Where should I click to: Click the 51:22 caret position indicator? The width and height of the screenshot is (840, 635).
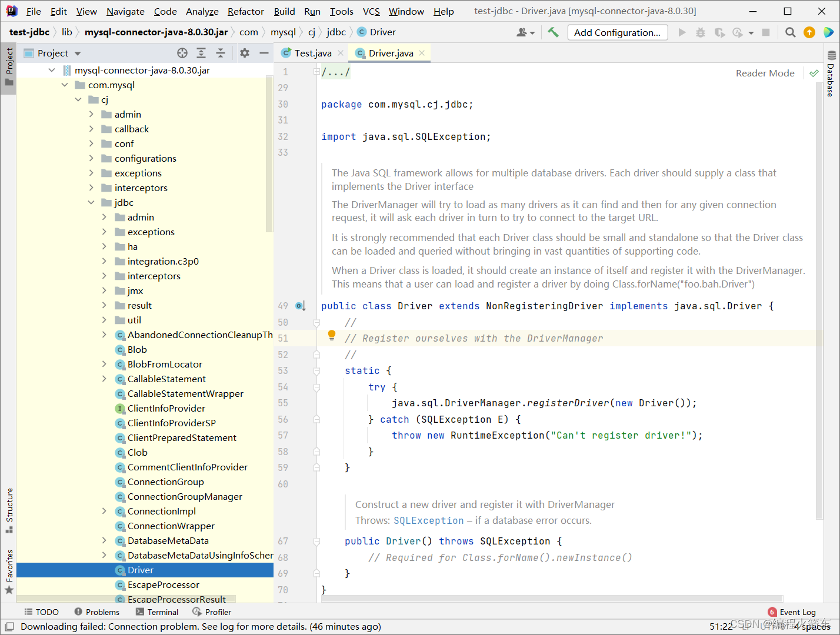click(721, 627)
